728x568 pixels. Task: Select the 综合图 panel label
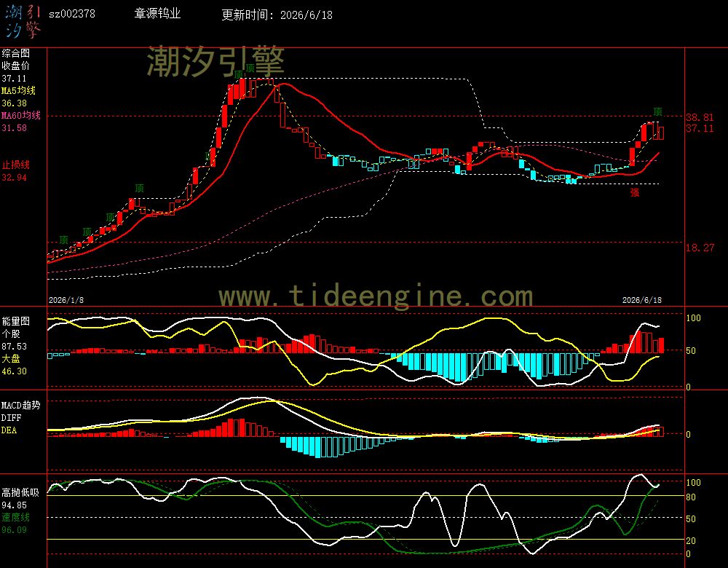(15, 53)
